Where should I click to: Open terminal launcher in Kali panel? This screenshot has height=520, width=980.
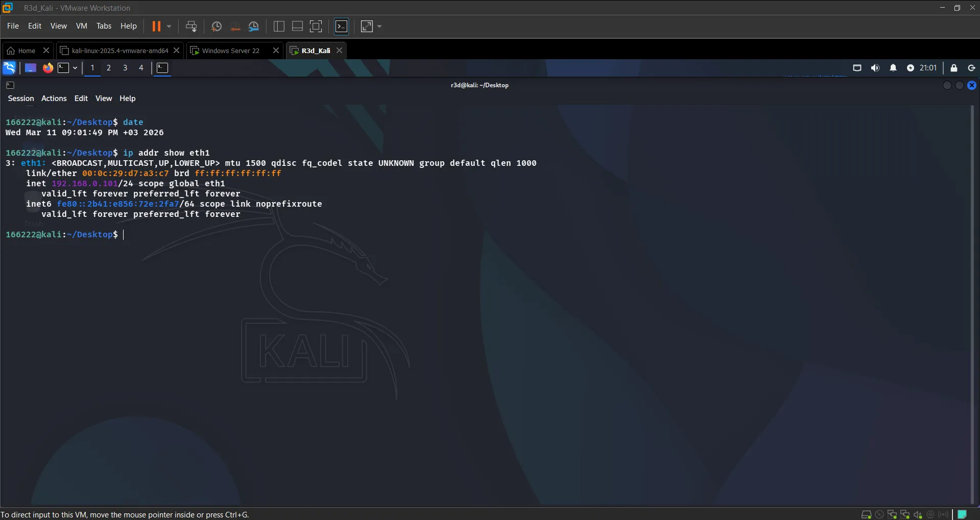63,68
